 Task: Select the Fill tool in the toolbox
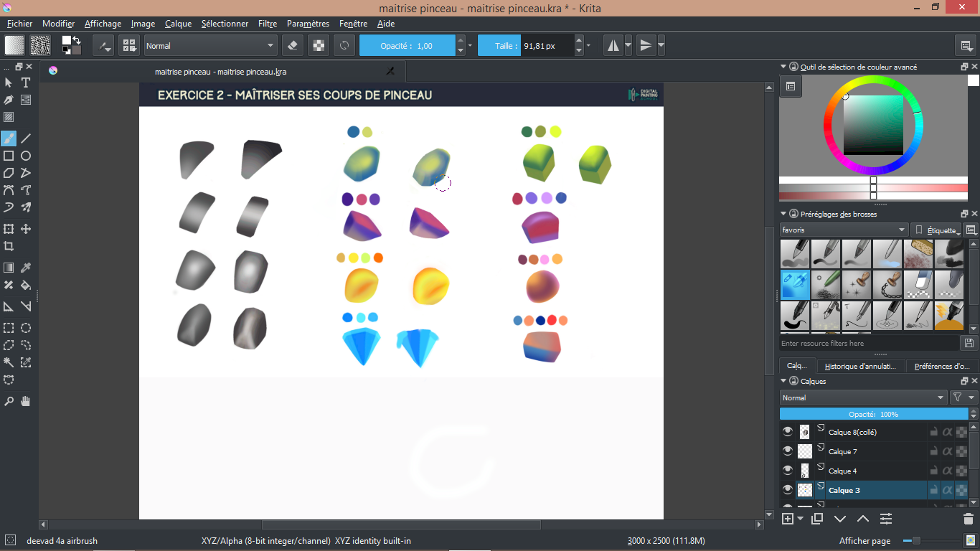tap(26, 285)
